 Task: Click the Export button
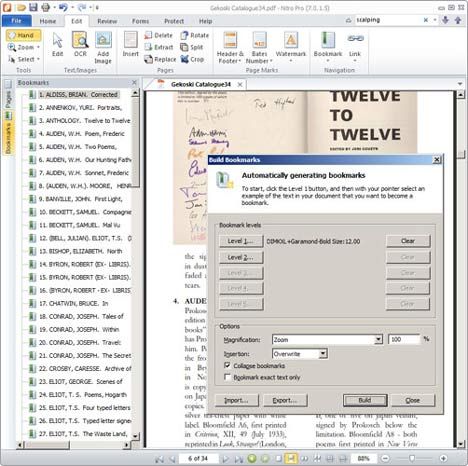(285, 400)
